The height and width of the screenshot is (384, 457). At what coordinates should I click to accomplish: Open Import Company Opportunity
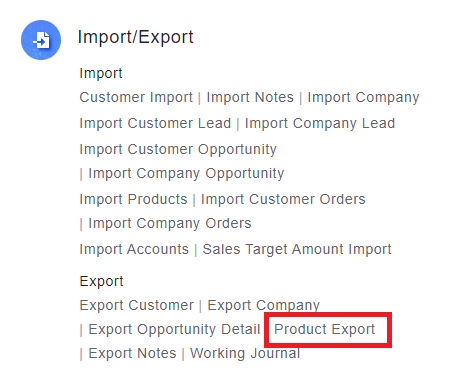[186, 173]
